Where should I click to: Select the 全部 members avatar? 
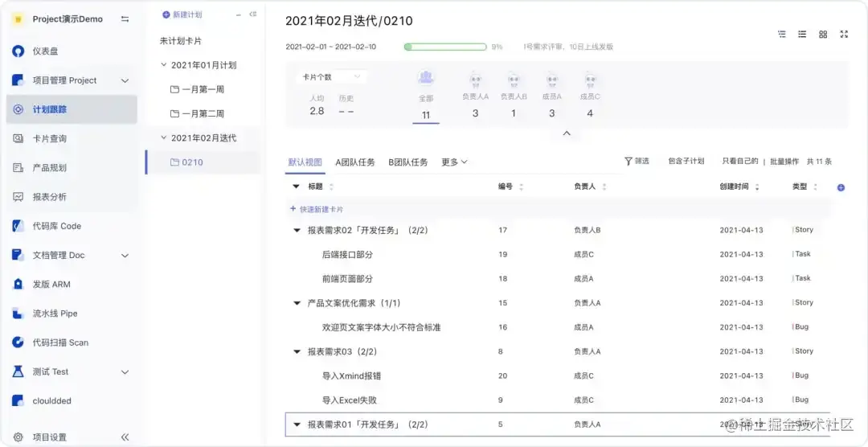426,77
